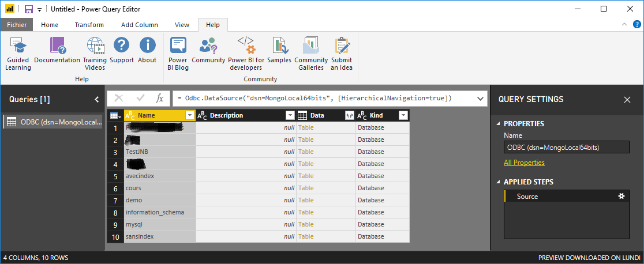Switch to the View ribbon tab
The width and height of the screenshot is (644, 264).
(x=182, y=25)
